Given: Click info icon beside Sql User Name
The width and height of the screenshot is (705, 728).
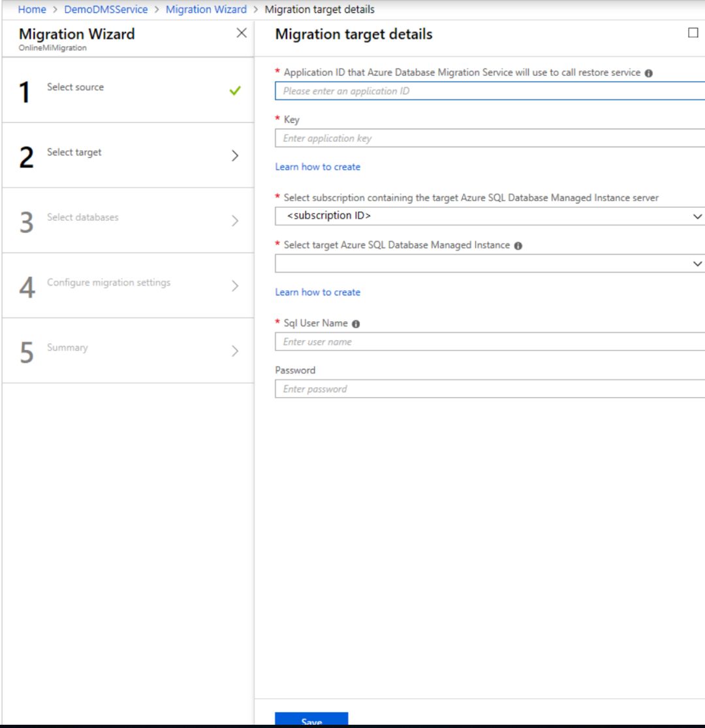Looking at the screenshot, I should [x=356, y=324].
